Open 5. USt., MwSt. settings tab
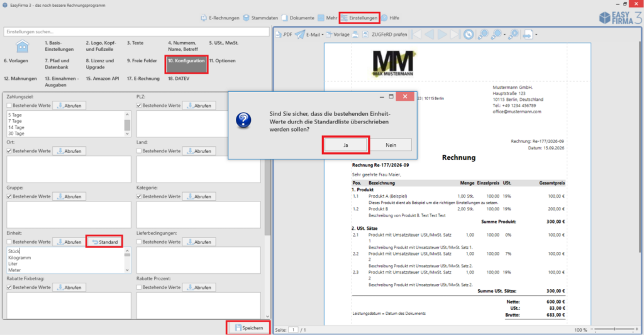This screenshot has width=644, height=335. click(223, 43)
